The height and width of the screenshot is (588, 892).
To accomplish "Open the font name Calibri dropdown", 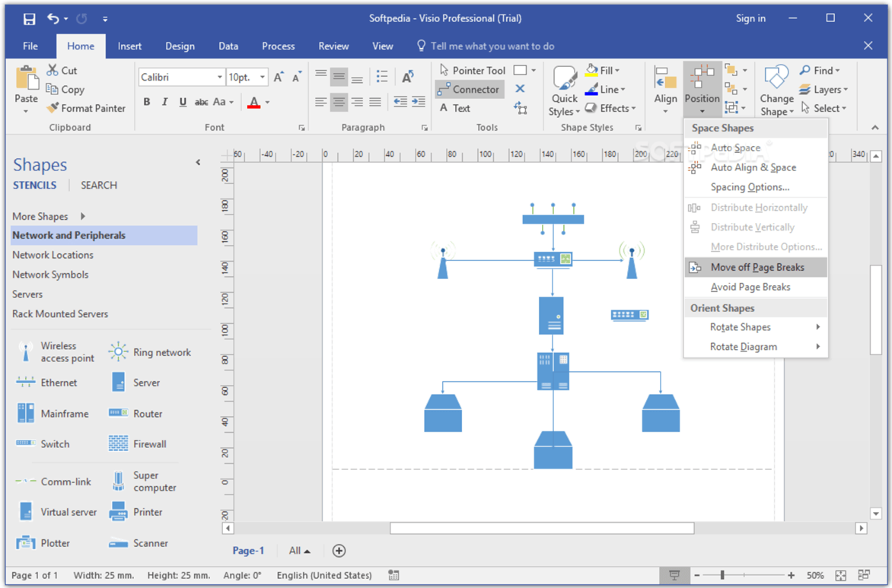I will [x=220, y=78].
